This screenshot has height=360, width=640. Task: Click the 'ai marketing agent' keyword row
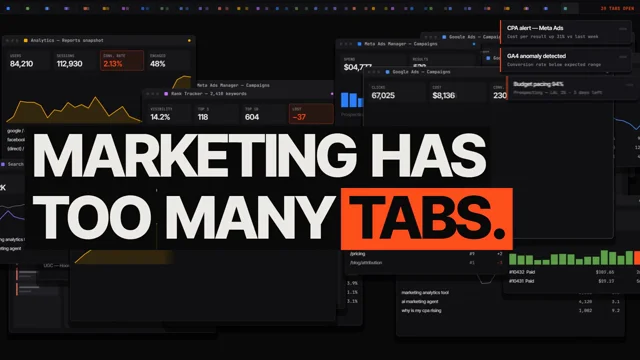pyautogui.click(x=510, y=302)
